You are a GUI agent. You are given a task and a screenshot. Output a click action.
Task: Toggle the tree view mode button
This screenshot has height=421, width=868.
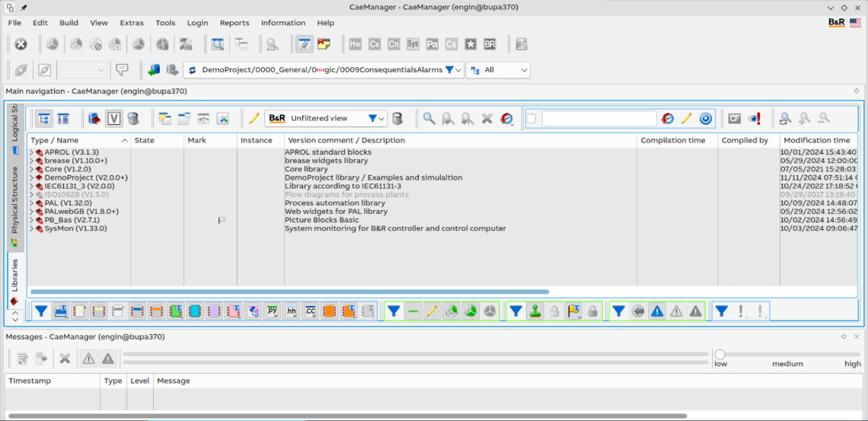[x=44, y=119]
